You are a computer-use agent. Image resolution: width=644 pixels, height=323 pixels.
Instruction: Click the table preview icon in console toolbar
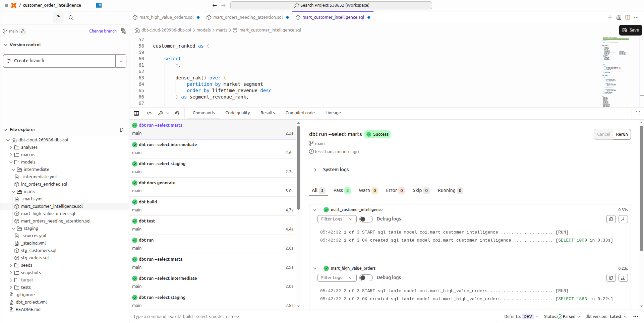(x=136, y=113)
